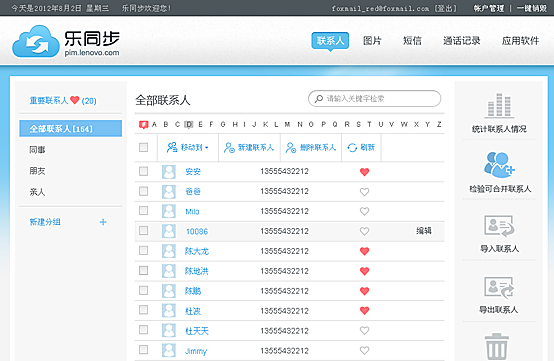Image resolution: width=554 pixels, height=361 pixels.
Task: Click avatar of contact 安安
Action: [x=169, y=172]
